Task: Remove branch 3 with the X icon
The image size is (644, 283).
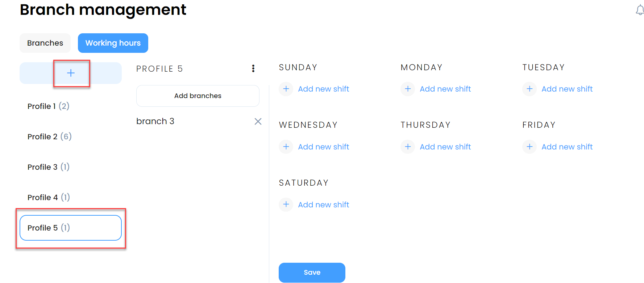Action: [258, 121]
